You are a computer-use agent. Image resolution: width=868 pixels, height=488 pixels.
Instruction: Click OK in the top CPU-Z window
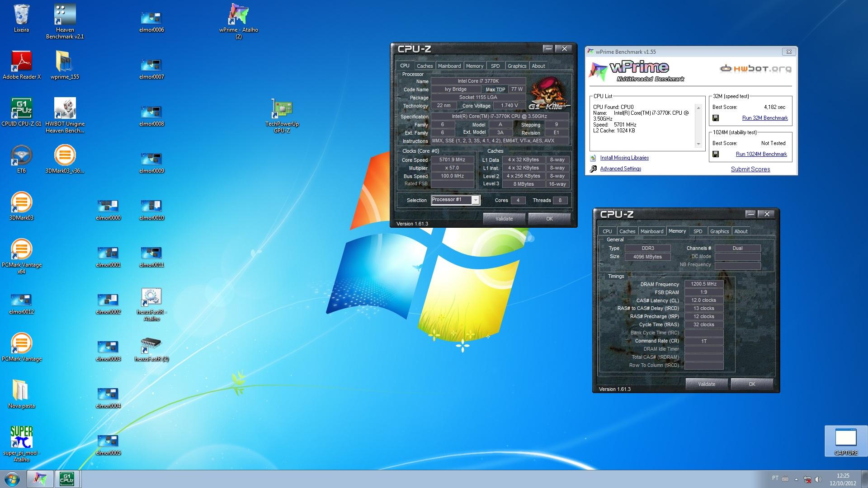[x=549, y=219]
